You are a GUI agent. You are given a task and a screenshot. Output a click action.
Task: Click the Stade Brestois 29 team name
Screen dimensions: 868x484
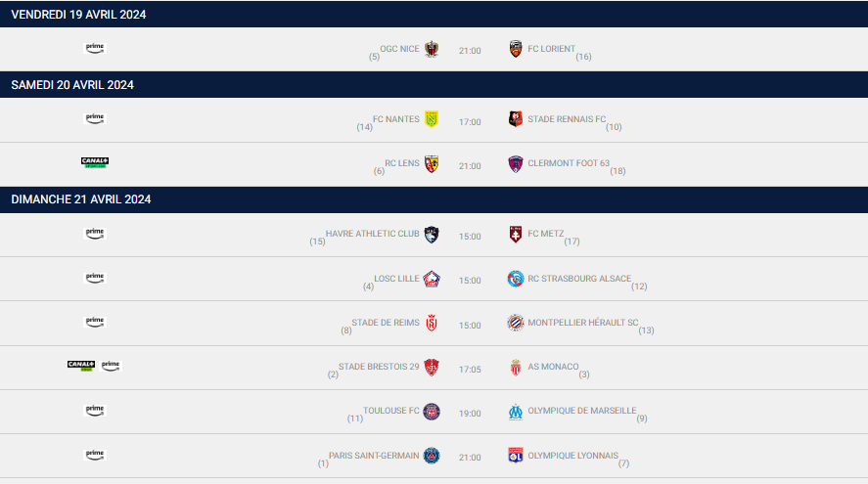point(379,367)
